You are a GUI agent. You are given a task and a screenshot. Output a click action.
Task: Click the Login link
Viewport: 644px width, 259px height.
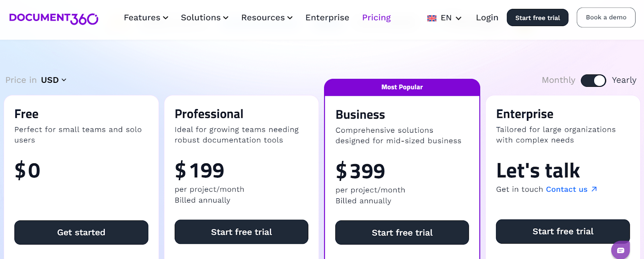pos(487,18)
